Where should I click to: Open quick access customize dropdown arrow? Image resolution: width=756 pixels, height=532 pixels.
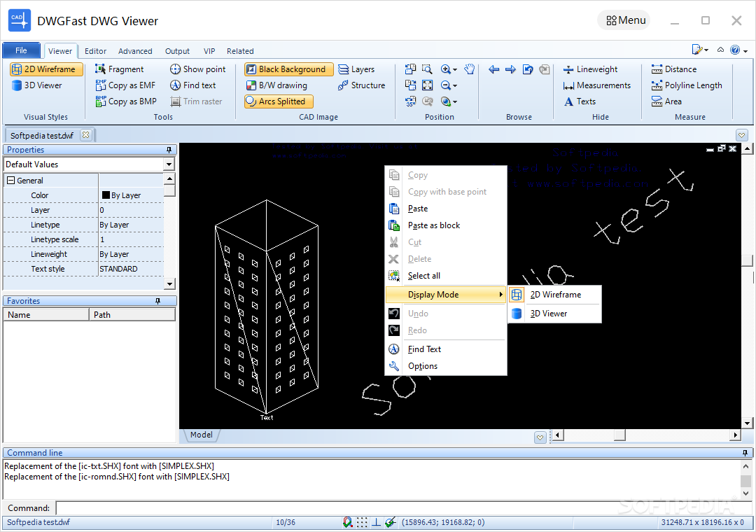tap(706, 50)
